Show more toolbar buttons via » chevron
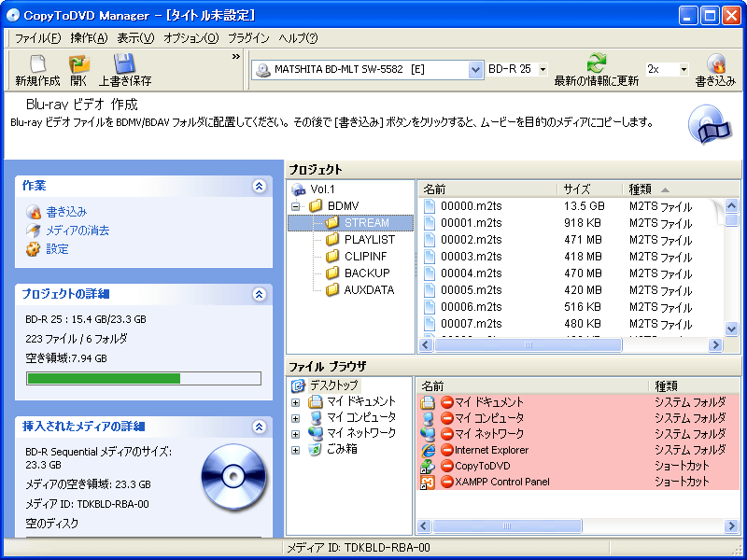Image resolution: width=747 pixels, height=560 pixels. [x=236, y=57]
